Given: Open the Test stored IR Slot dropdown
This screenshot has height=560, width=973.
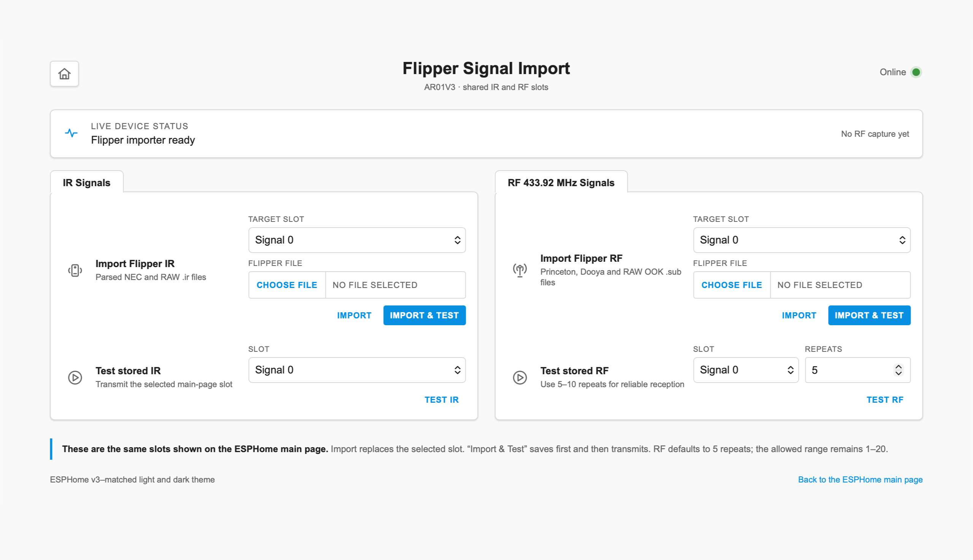Looking at the screenshot, I should [357, 370].
